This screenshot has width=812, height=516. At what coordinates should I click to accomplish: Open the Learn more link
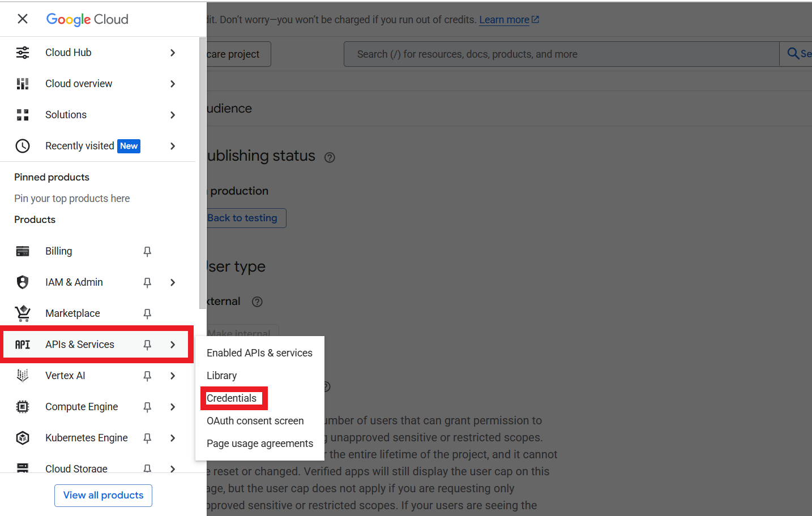(509, 20)
